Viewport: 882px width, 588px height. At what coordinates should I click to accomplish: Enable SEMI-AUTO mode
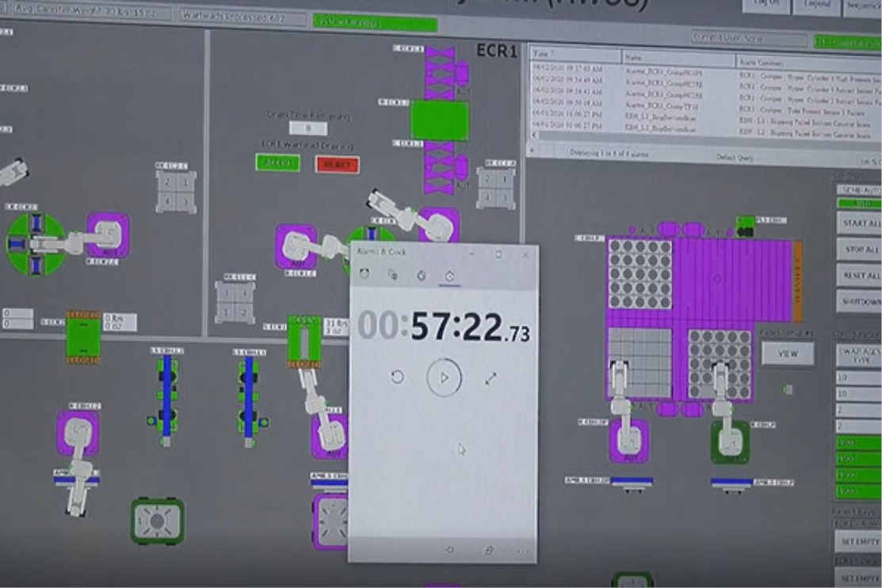pyautogui.click(x=858, y=190)
